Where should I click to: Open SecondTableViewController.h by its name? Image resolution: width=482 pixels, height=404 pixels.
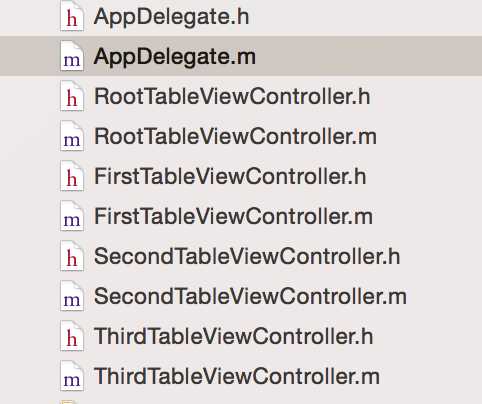point(247,256)
